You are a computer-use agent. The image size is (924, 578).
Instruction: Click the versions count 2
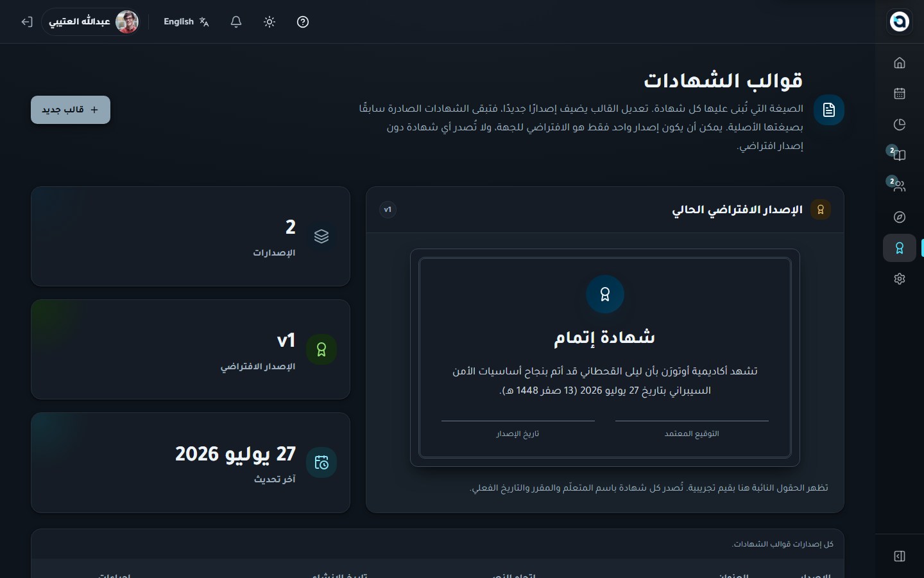point(291,227)
